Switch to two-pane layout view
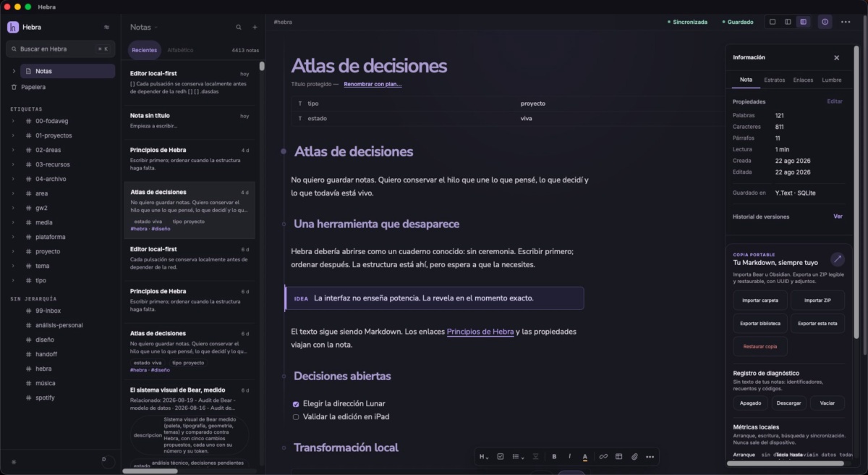The image size is (868, 475). pos(788,22)
